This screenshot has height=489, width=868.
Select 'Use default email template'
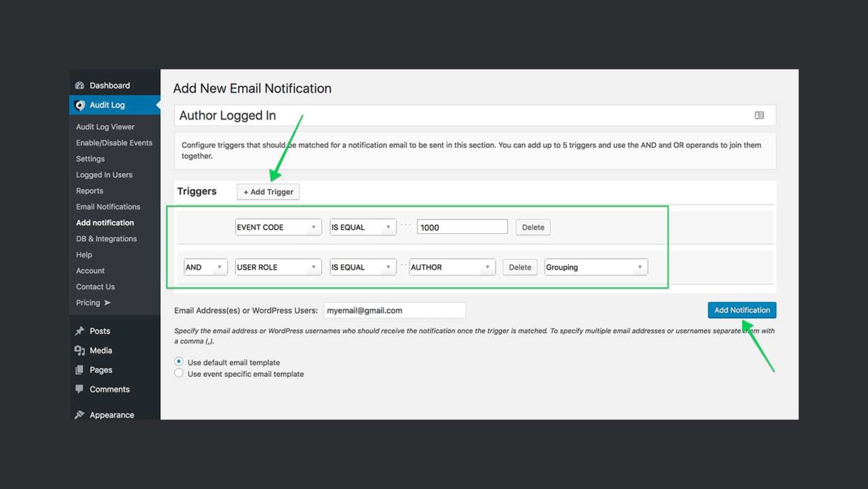pyautogui.click(x=179, y=362)
